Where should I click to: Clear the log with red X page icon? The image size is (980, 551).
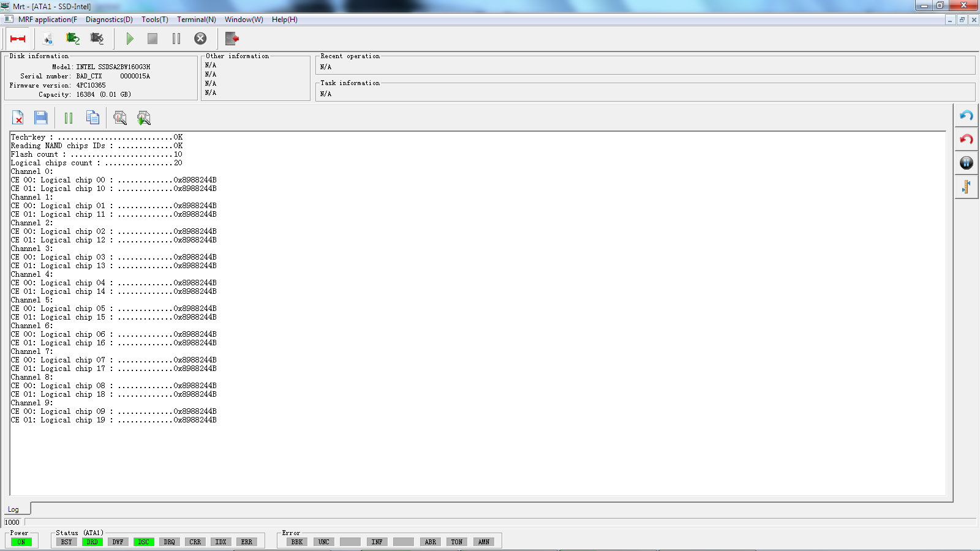pyautogui.click(x=18, y=118)
